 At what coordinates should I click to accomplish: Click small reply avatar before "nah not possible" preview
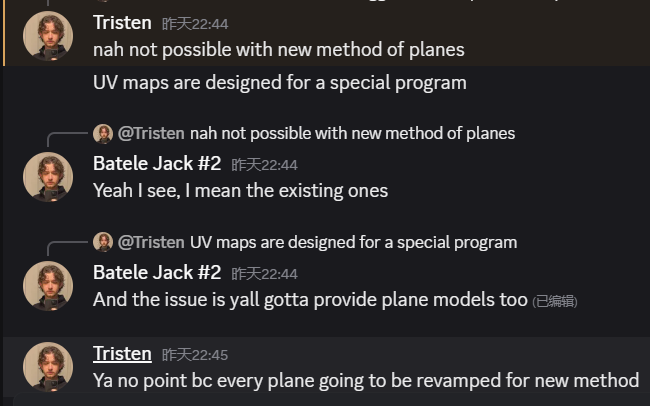tap(103, 133)
